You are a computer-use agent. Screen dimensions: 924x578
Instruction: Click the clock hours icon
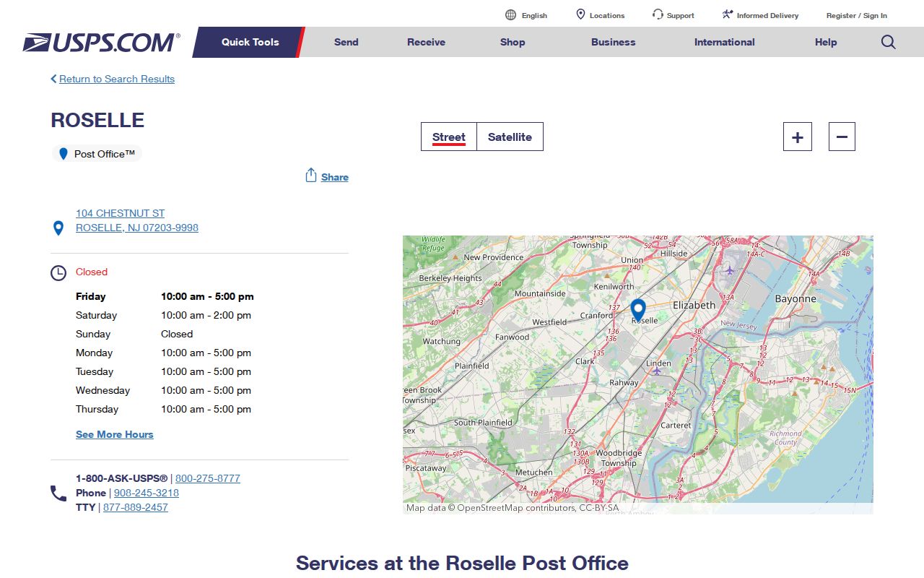[x=58, y=273]
